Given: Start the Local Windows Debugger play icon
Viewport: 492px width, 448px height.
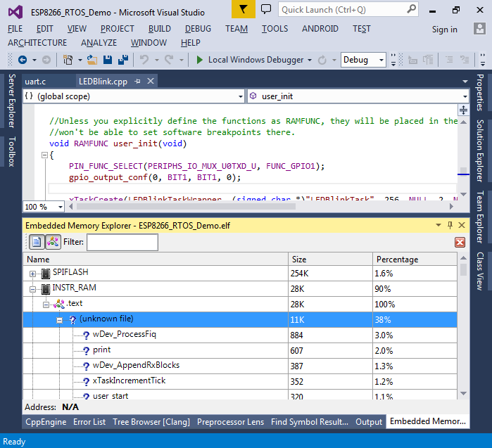Looking at the screenshot, I should pos(200,60).
